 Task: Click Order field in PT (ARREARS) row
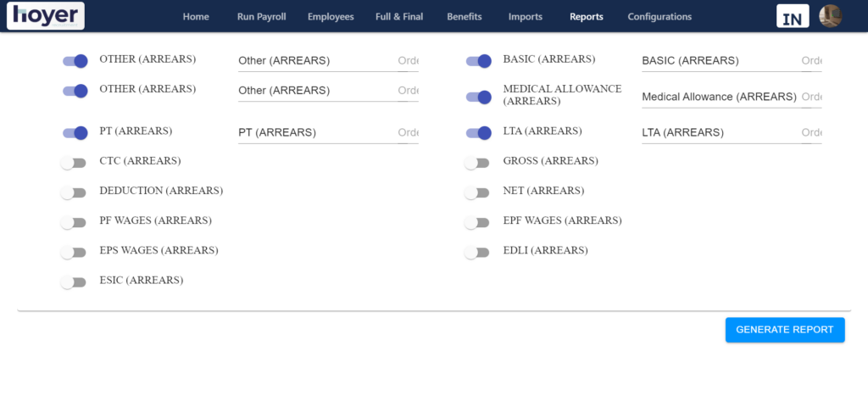pyautogui.click(x=408, y=133)
